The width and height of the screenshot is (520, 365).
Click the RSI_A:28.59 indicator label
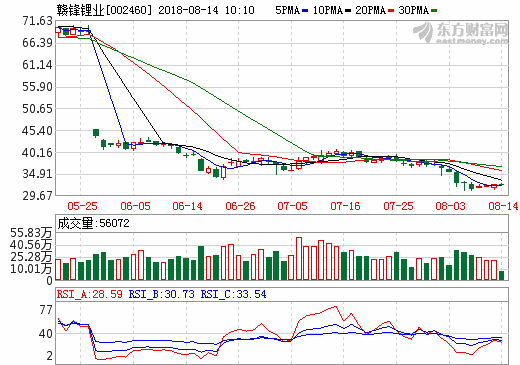coord(90,294)
